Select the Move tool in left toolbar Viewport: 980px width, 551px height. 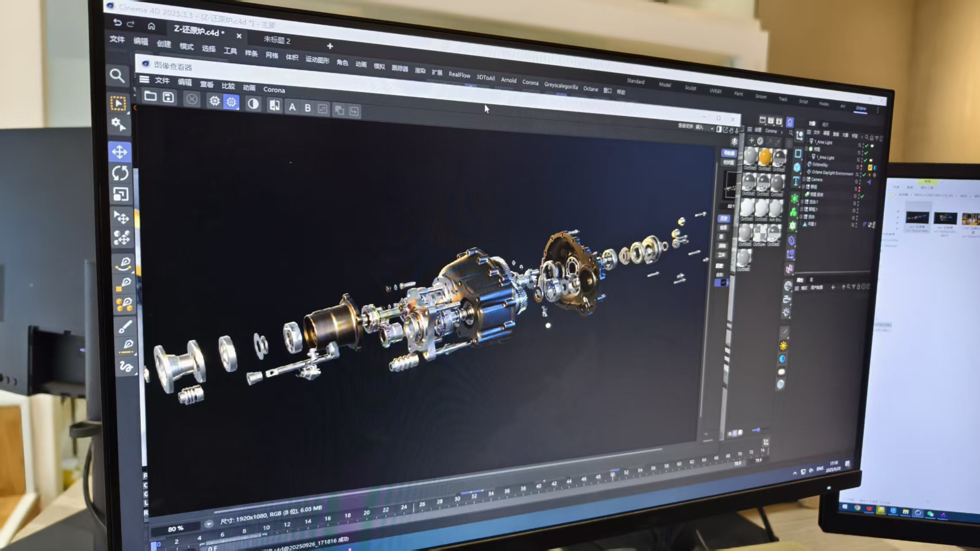click(120, 152)
